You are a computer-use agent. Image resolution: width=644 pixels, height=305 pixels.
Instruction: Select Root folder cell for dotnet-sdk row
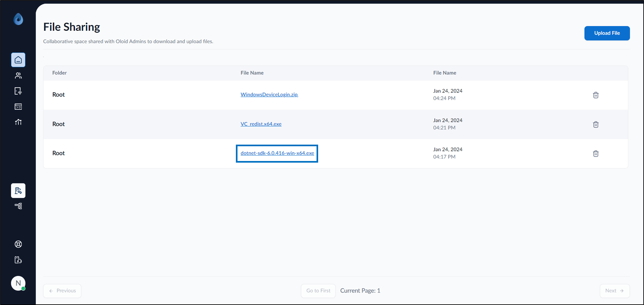coord(58,153)
